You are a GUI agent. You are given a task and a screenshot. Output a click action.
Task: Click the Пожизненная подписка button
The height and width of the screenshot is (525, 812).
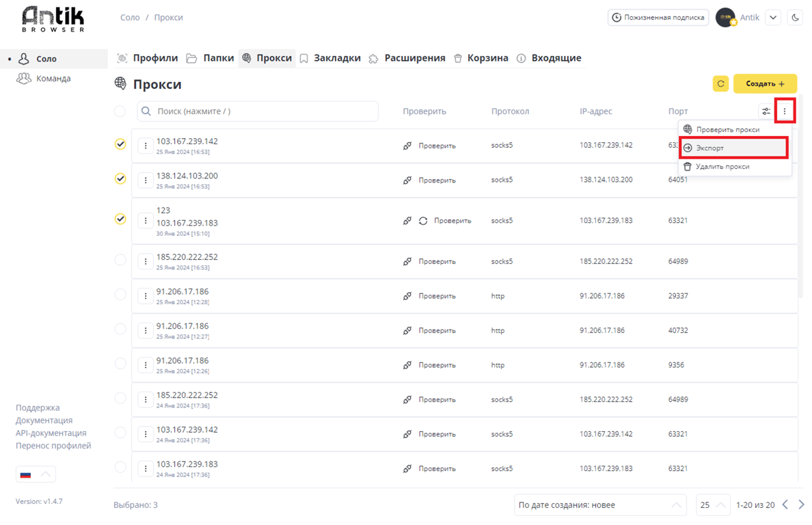pos(658,18)
